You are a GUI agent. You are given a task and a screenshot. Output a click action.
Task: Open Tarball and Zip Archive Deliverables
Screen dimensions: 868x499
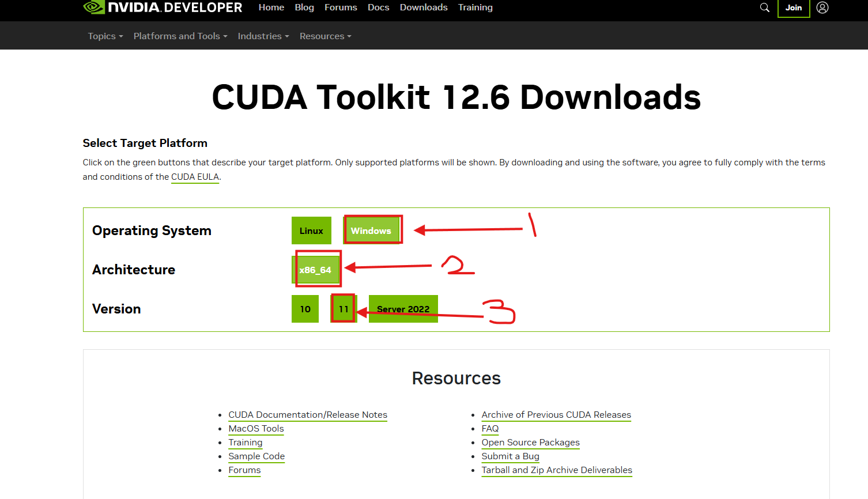(x=557, y=470)
